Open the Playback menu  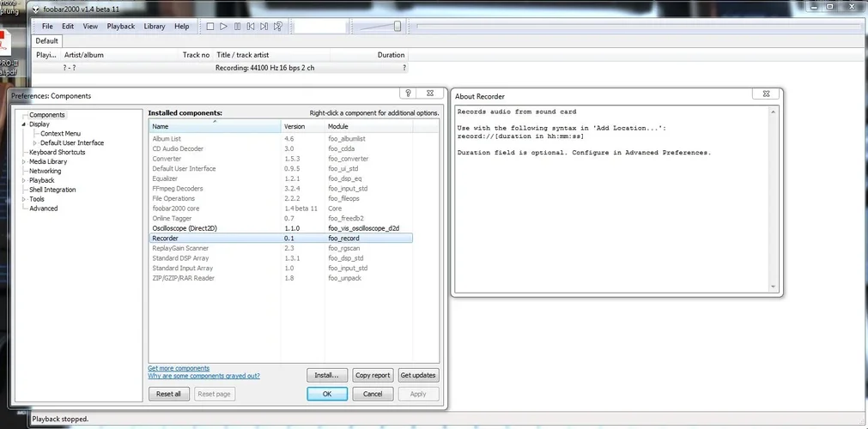(x=120, y=27)
